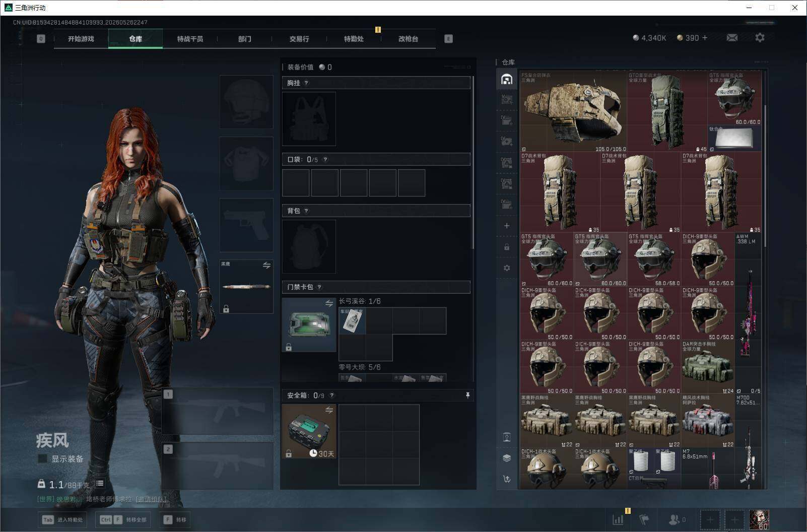Click the 转移全部 button
This screenshot has height=532, width=807.
(x=123, y=519)
